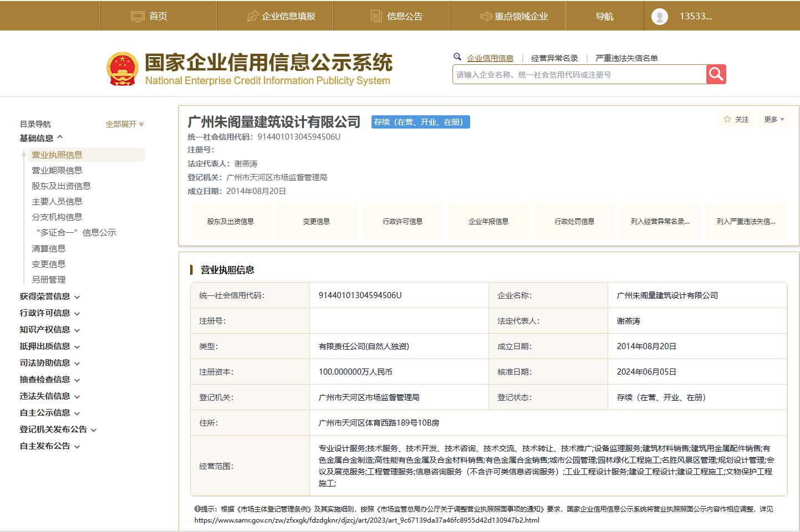The image size is (800, 532).
Task: Click the 存续 status badge
Action: click(421, 122)
